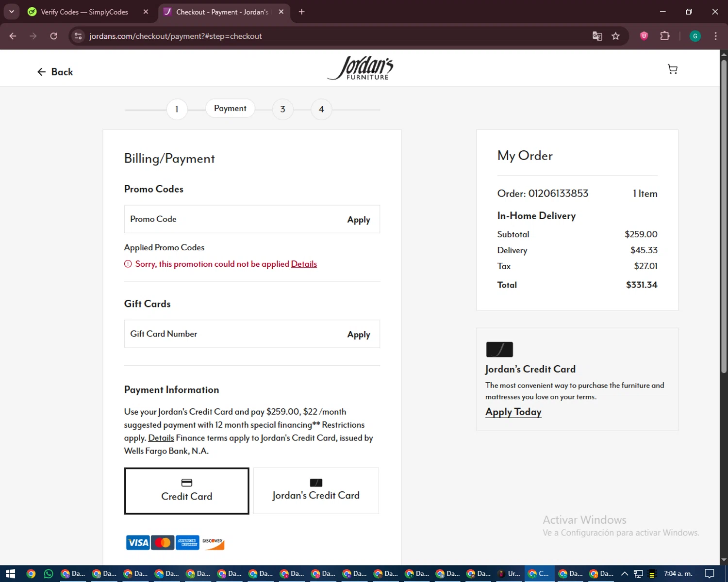Image resolution: width=728 pixels, height=582 pixels.
Task: Open Details of the promotion error
Action: tap(304, 264)
